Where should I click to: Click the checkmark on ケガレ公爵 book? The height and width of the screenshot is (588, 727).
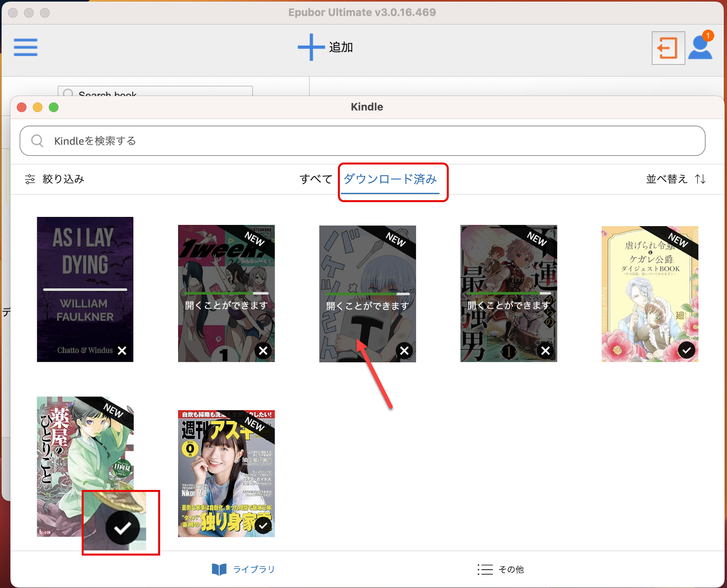[x=687, y=350]
